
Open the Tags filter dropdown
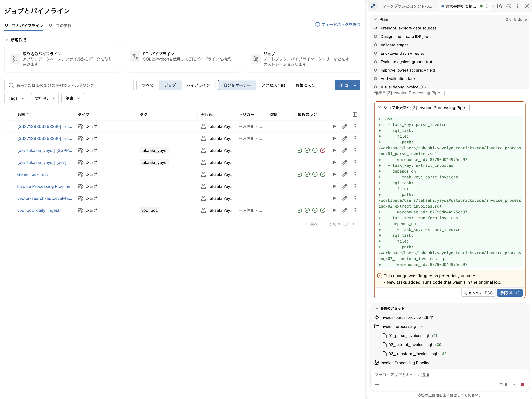16,98
